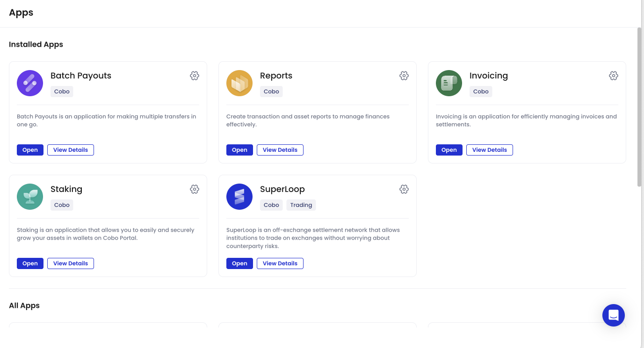644x348 pixels.
Task: View Details of Invoicing
Action: click(490, 150)
